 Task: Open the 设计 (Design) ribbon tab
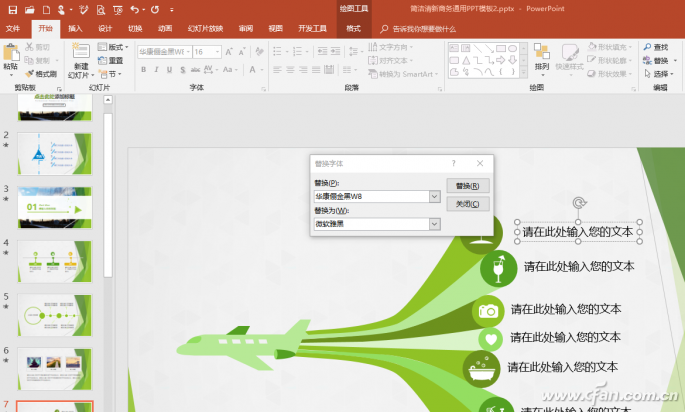point(105,28)
